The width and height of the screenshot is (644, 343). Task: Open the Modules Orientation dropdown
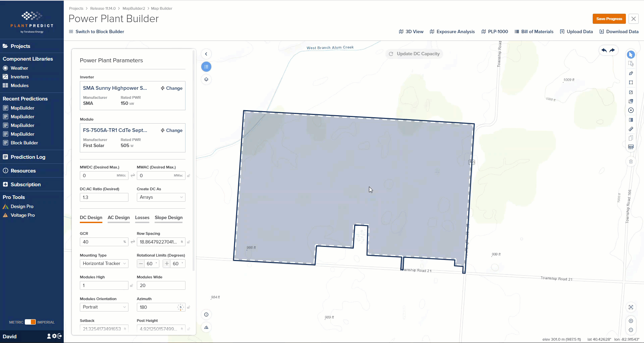104,307
